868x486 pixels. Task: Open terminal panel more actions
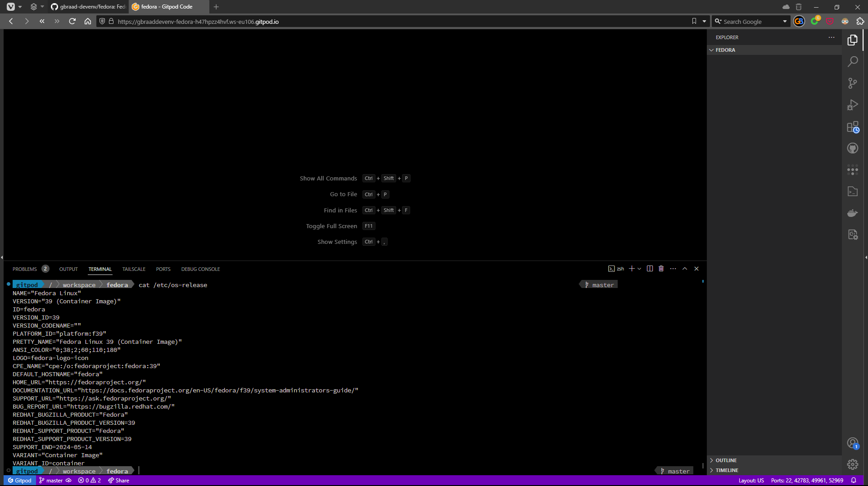click(673, 269)
